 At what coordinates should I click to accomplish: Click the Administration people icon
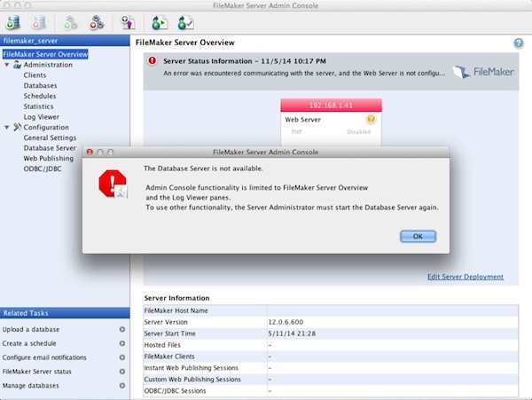point(17,65)
